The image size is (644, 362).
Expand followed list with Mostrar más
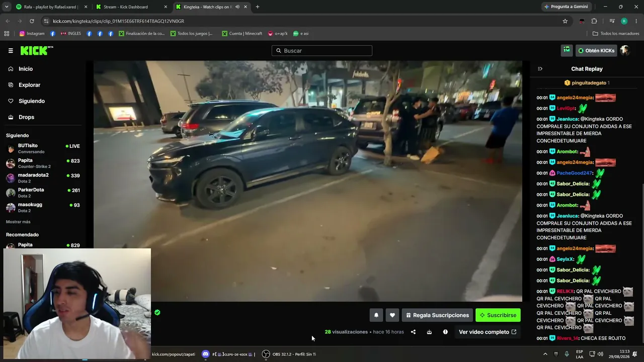click(x=18, y=222)
